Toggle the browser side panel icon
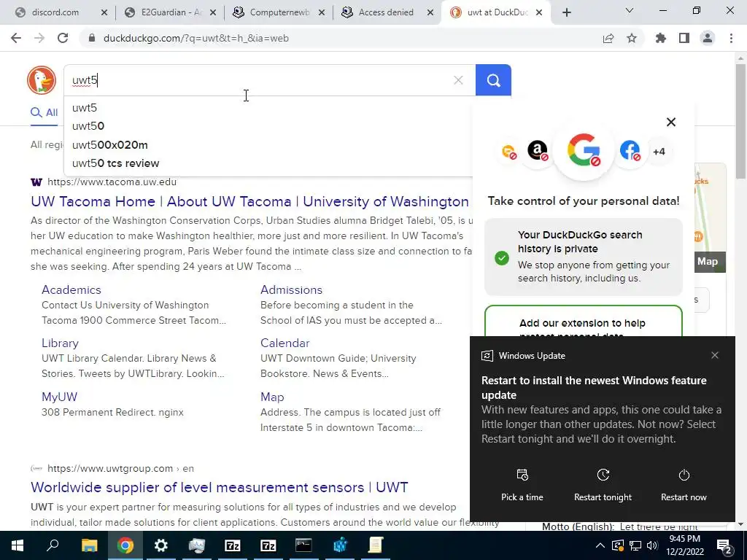 click(684, 38)
